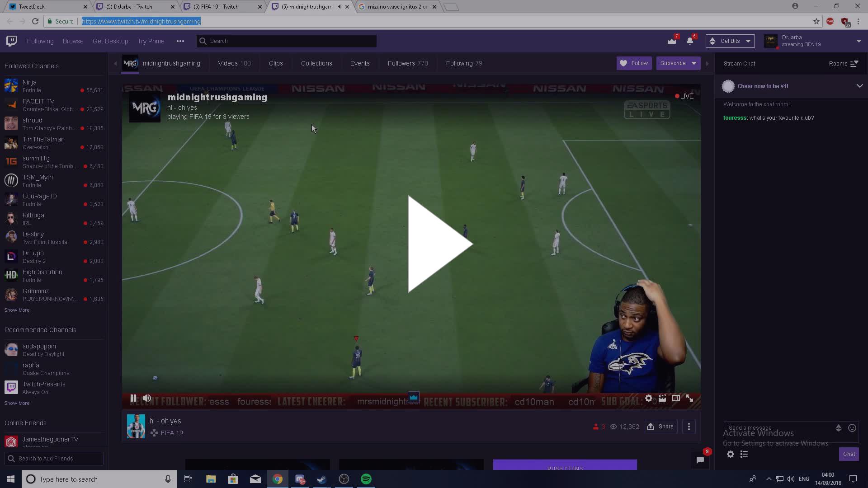This screenshot has height=488, width=868.
Task: Switch to the TweetDeck browser tab
Action: coord(47,7)
